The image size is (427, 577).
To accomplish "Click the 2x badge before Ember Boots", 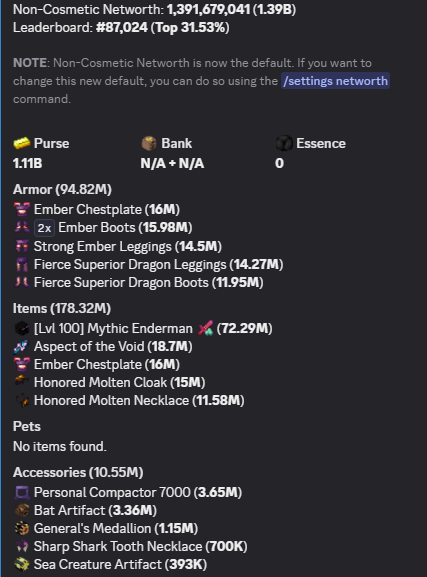I will click(44, 228).
